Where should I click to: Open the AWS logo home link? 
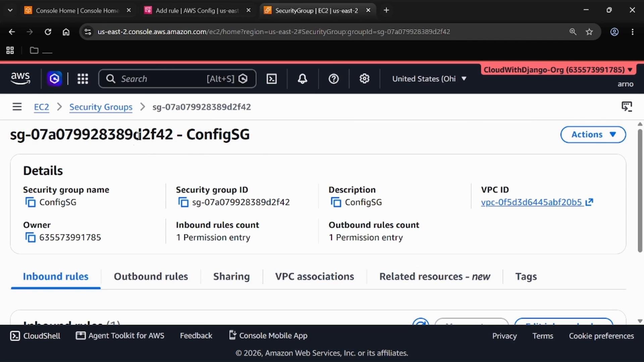[20, 79]
